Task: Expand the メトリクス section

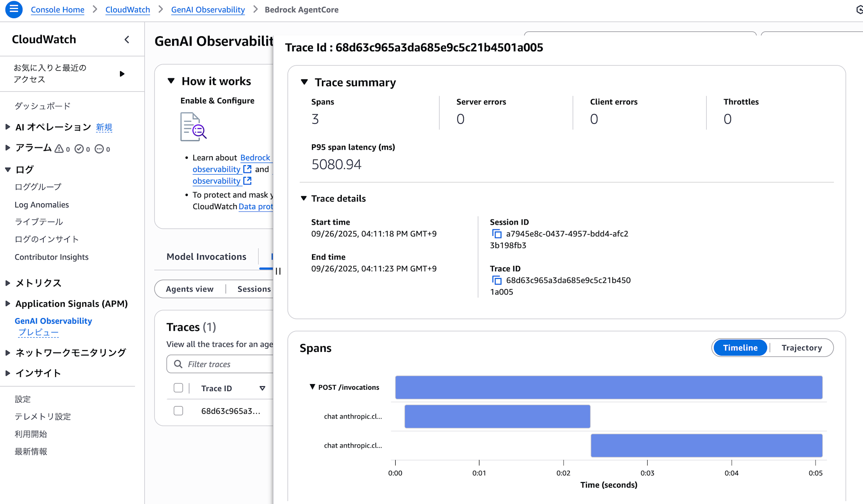Action: pos(8,283)
